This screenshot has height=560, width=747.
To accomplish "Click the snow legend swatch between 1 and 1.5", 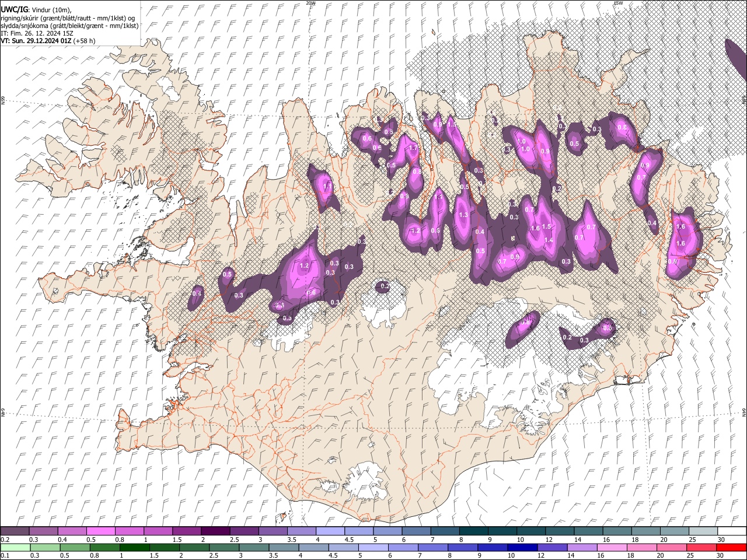I will 158,531.
